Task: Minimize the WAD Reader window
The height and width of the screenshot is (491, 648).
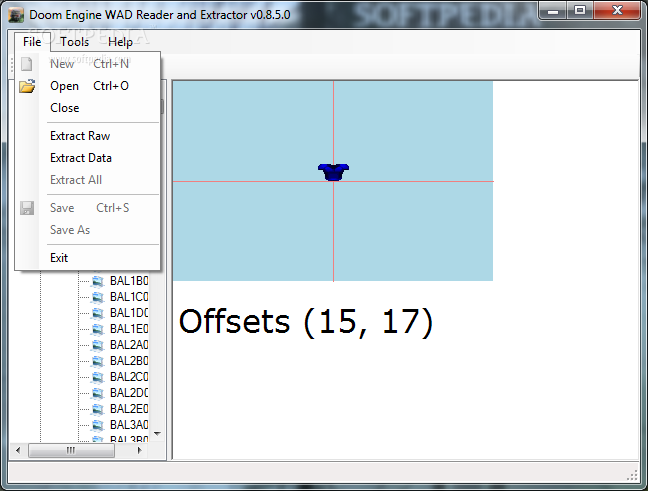Action: tap(553, 10)
